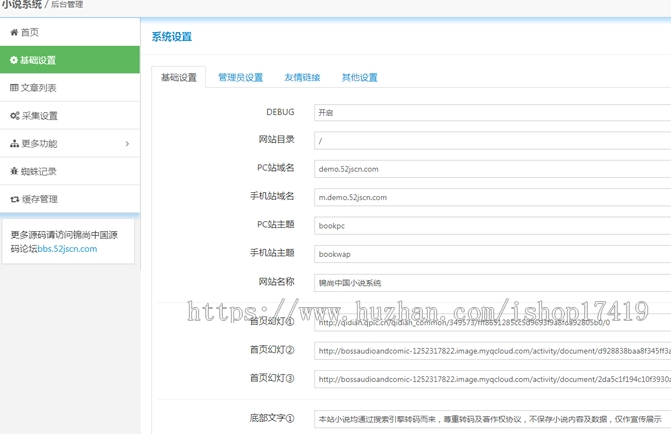This screenshot has width=671, height=434.
Task: Click the DEBUG field label
Action: coord(280,112)
